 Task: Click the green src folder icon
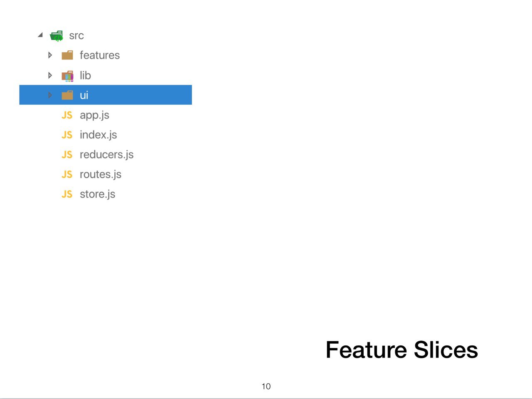pyautogui.click(x=57, y=36)
